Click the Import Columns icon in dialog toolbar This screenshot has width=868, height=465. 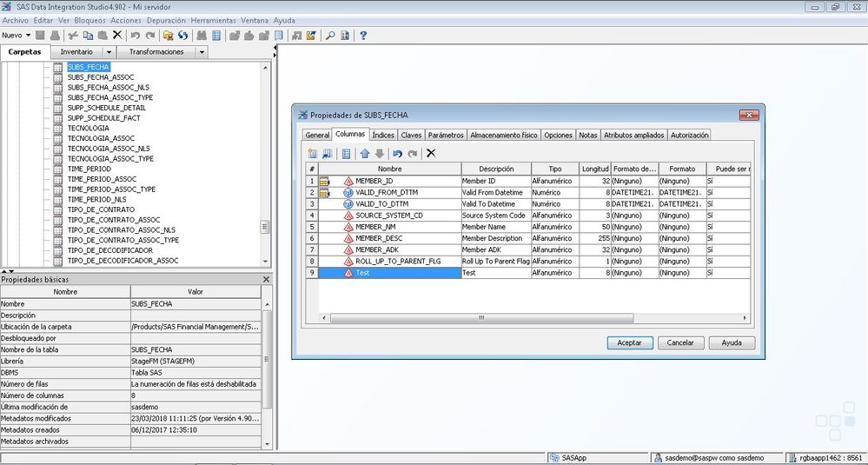click(x=328, y=153)
